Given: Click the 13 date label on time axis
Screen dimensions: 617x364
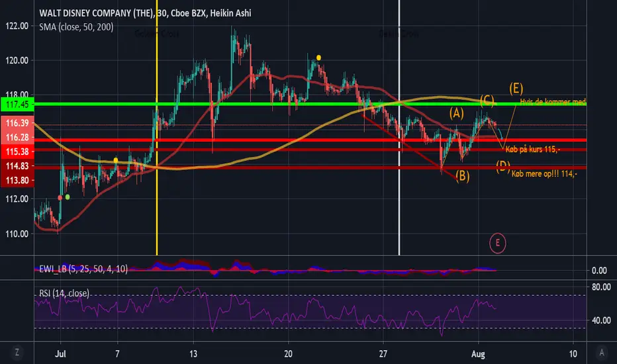Looking at the screenshot, I should pyautogui.click(x=193, y=354).
